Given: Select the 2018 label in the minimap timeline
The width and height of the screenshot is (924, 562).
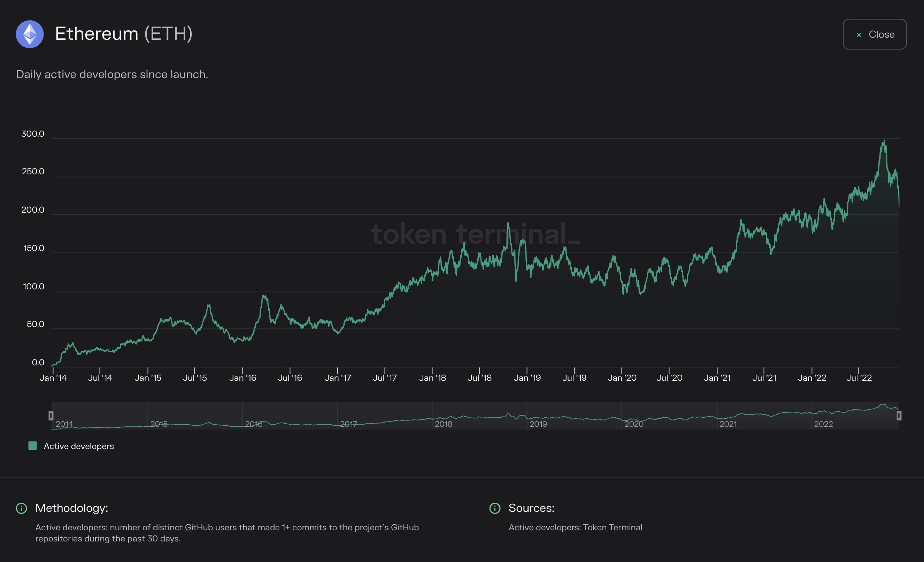Looking at the screenshot, I should 445,424.
